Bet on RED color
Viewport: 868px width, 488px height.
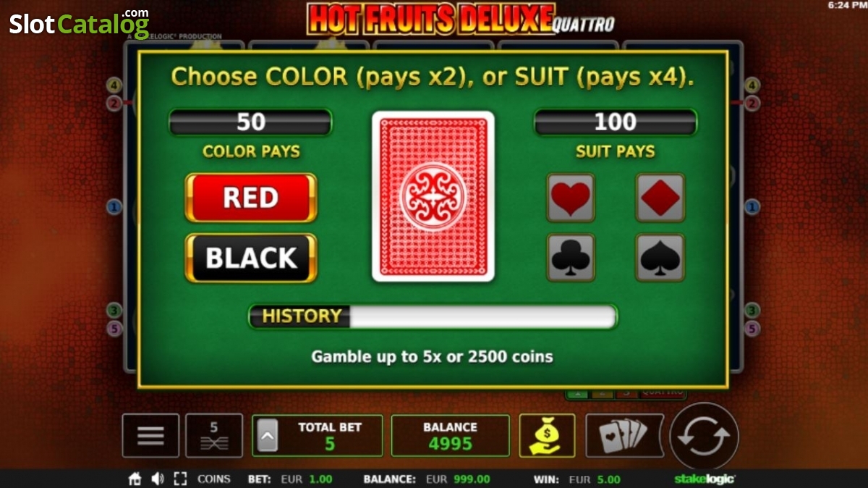251,198
